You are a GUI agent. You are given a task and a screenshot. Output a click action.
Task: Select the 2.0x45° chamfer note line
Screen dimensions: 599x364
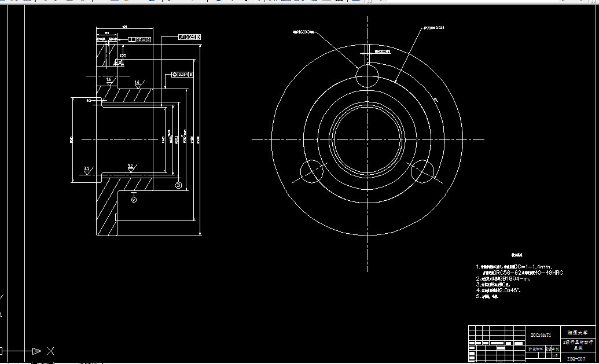click(x=498, y=291)
